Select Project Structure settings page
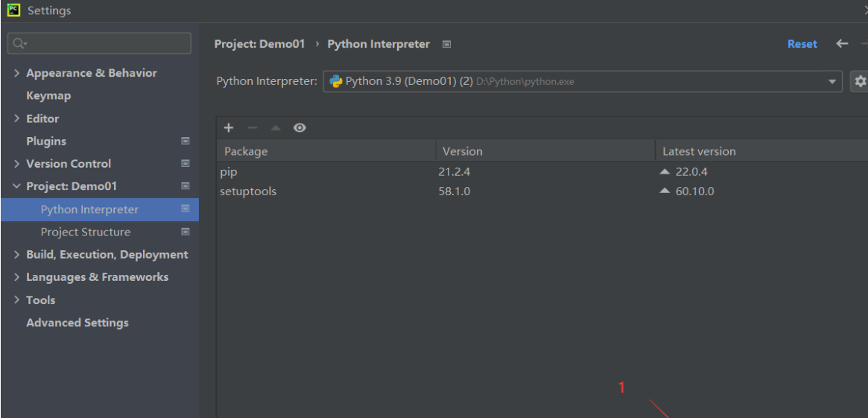Screen dimensions: 868x418 (86, 232)
